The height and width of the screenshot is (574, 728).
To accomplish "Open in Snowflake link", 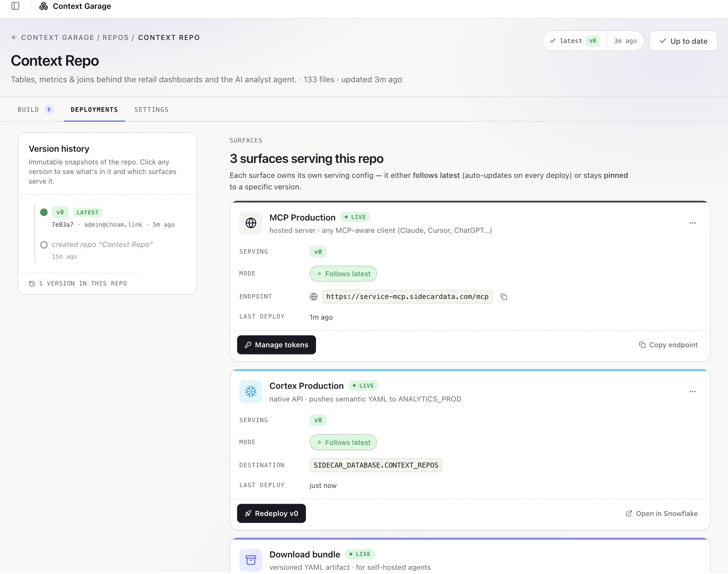I will coord(662,514).
